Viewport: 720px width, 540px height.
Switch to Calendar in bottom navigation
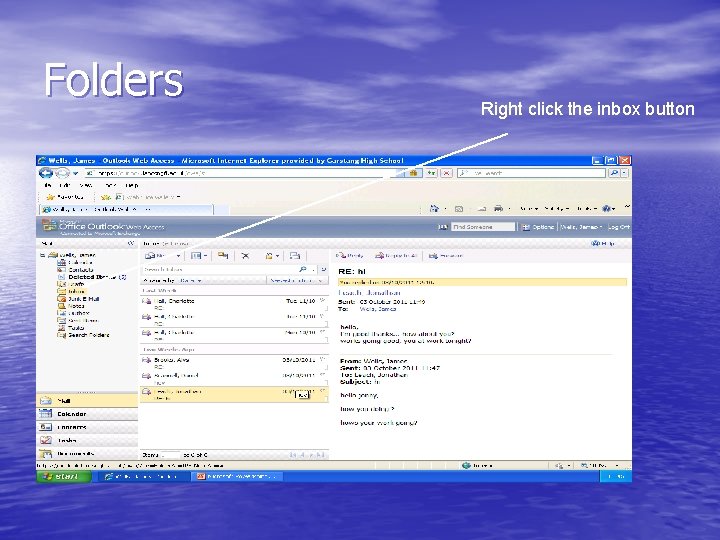(x=87, y=414)
